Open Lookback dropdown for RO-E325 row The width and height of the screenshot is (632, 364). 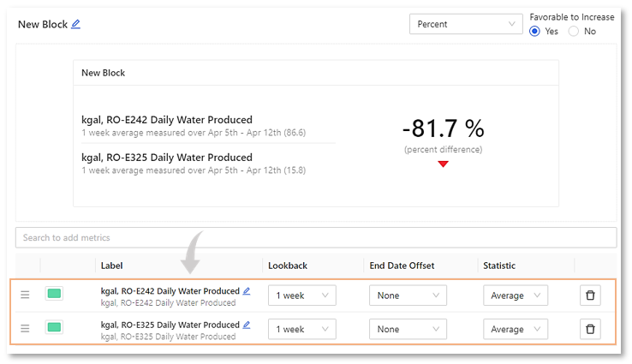(x=301, y=329)
